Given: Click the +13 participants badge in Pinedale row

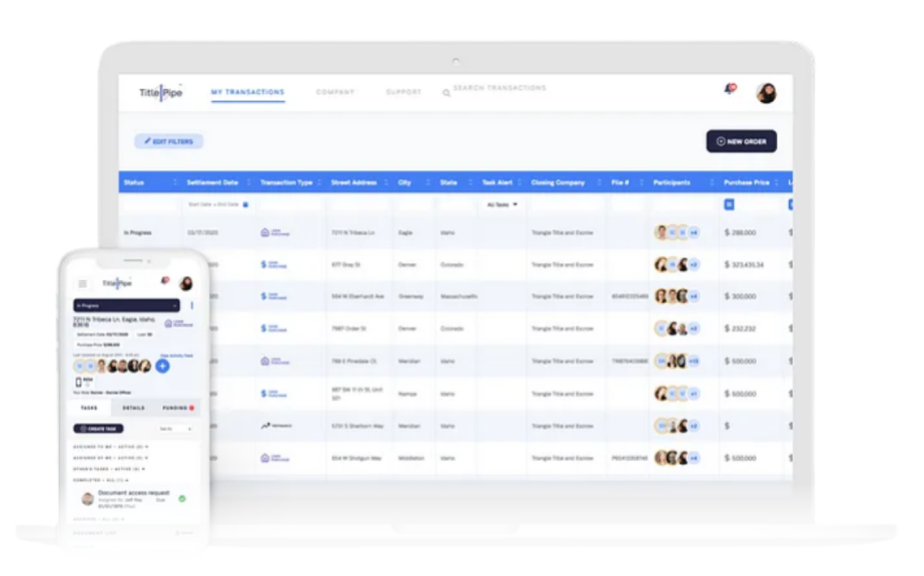Looking at the screenshot, I should pos(694,361).
